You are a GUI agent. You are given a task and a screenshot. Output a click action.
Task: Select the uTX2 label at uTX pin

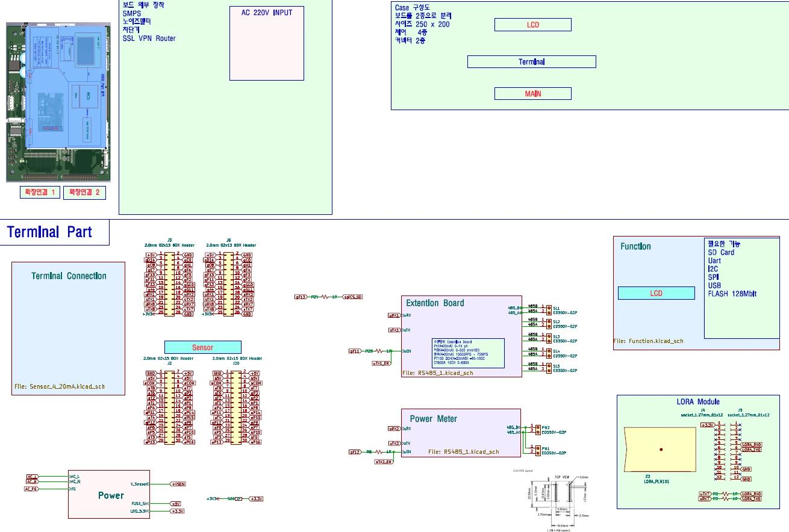(394, 443)
